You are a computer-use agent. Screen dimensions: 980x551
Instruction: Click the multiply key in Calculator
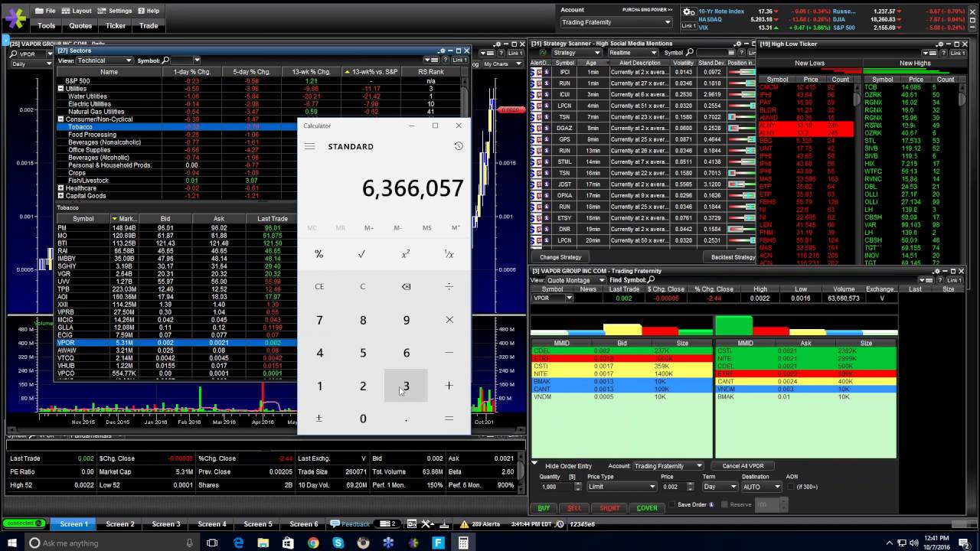pyautogui.click(x=449, y=320)
